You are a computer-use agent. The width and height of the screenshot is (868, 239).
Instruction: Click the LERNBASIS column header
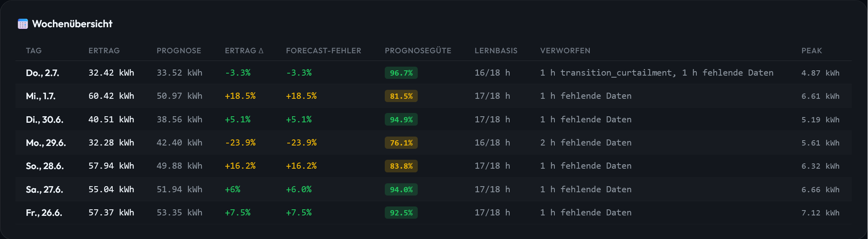point(496,51)
